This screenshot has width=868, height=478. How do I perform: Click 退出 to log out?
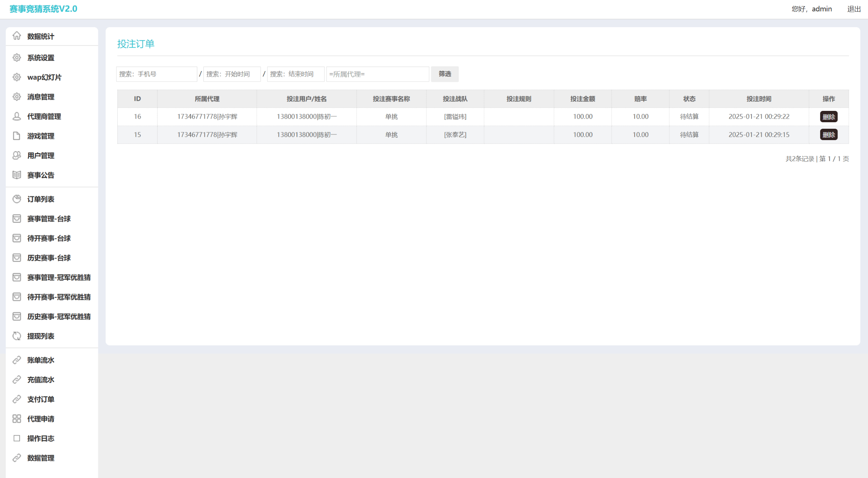tap(854, 9)
